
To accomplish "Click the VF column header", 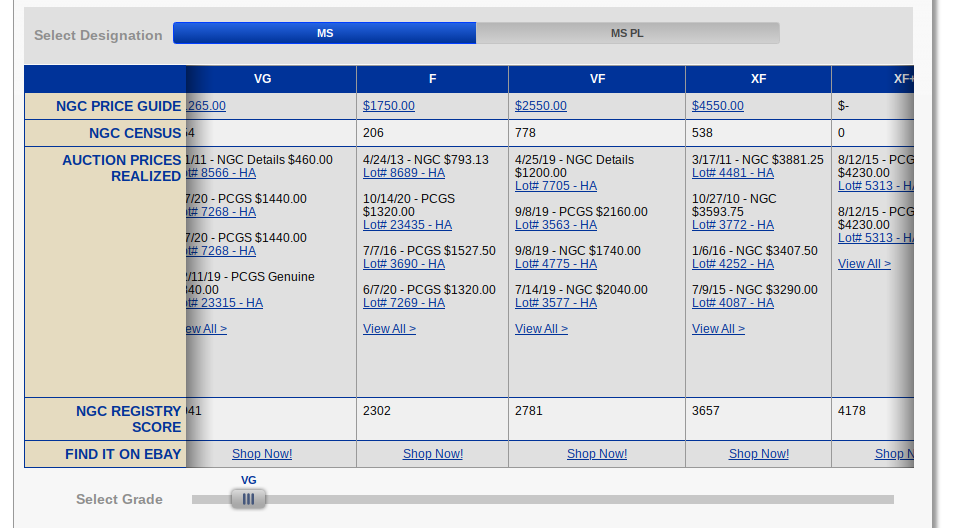I will tap(597, 79).
